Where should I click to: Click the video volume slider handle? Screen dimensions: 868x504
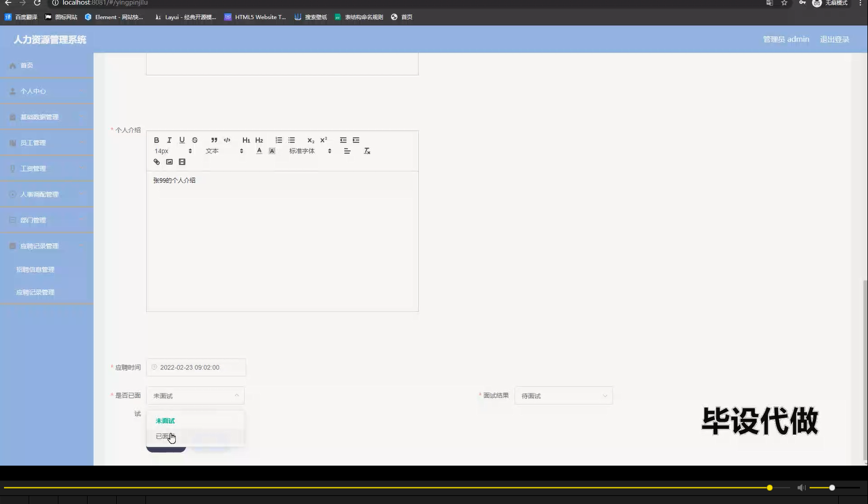[x=832, y=487]
